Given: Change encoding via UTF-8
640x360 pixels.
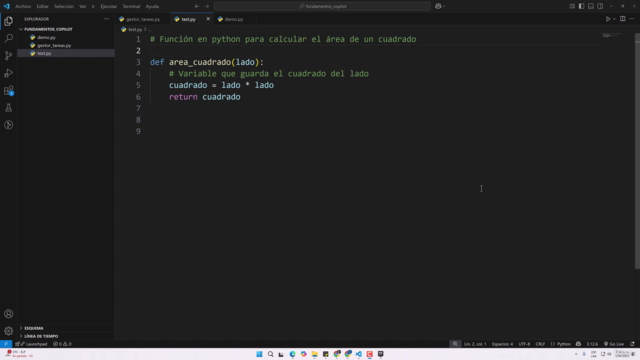Looking at the screenshot, I should 524,344.
